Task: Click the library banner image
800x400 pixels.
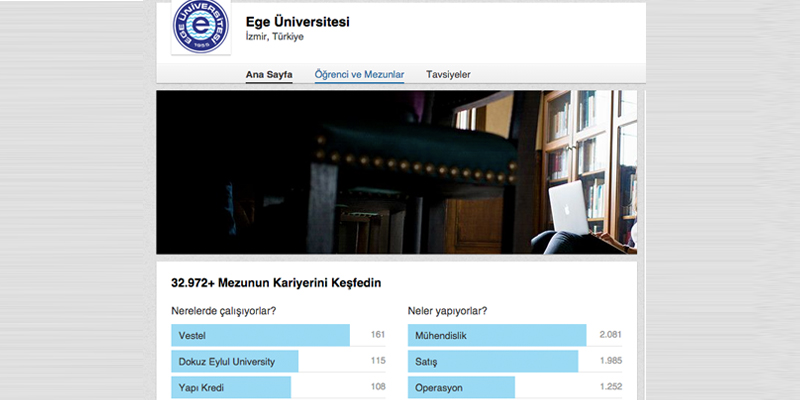Action: [x=396, y=172]
